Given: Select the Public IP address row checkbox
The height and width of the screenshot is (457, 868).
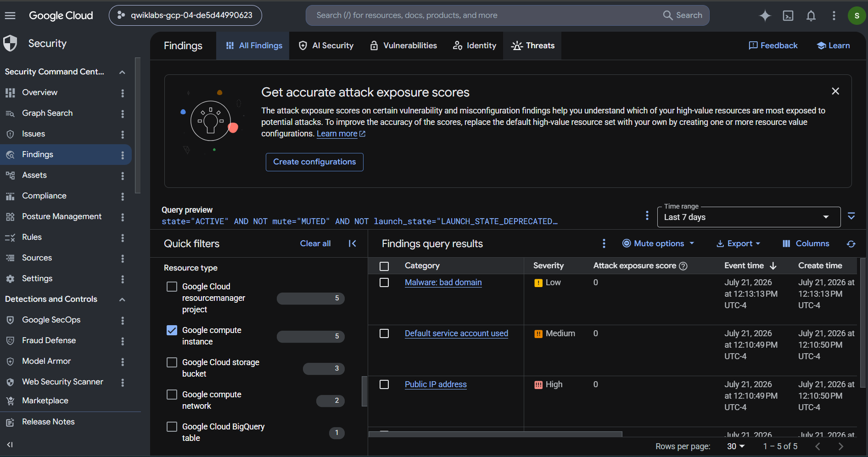Looking at the screenshot, I should pyautogui.click(x=384, y=384).
